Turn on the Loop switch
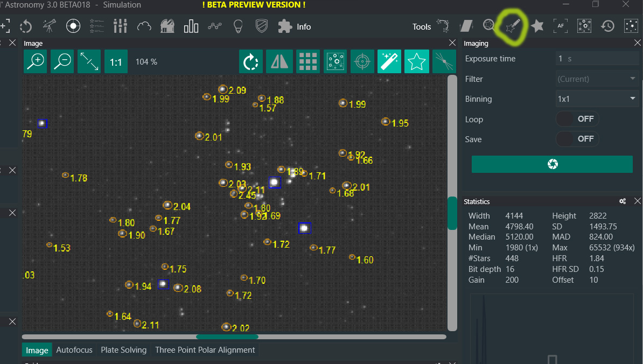643x364 pixels. pos(577,119)
